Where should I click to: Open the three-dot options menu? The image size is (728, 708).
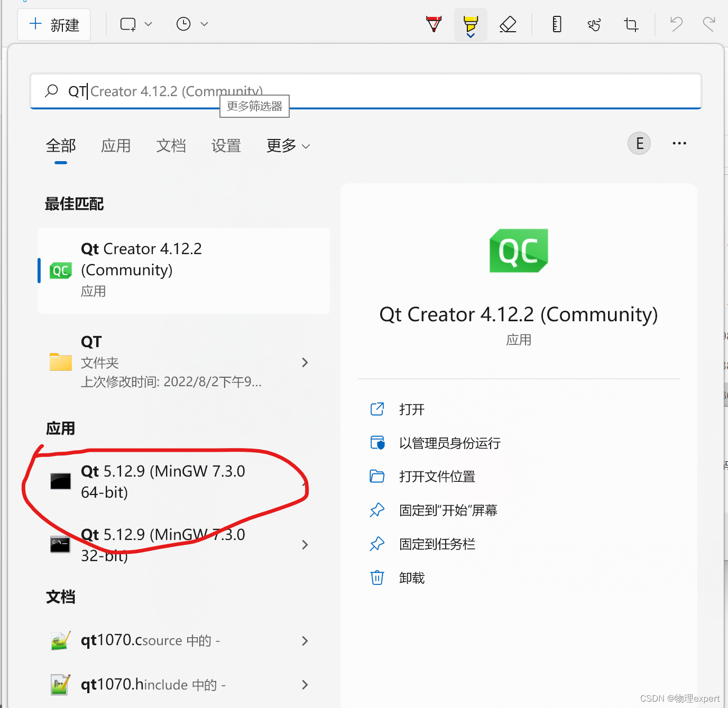coord(679,143)
